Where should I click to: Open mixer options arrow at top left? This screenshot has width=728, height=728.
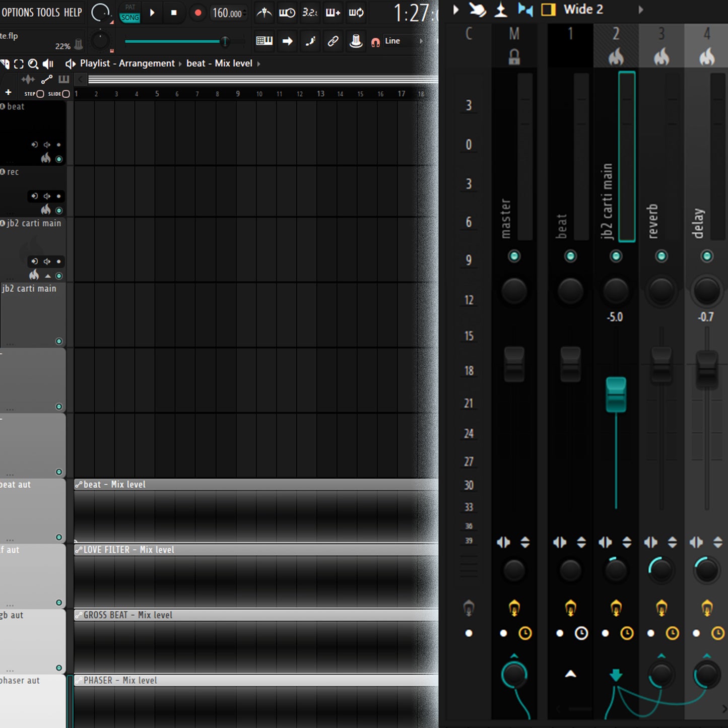456,10
